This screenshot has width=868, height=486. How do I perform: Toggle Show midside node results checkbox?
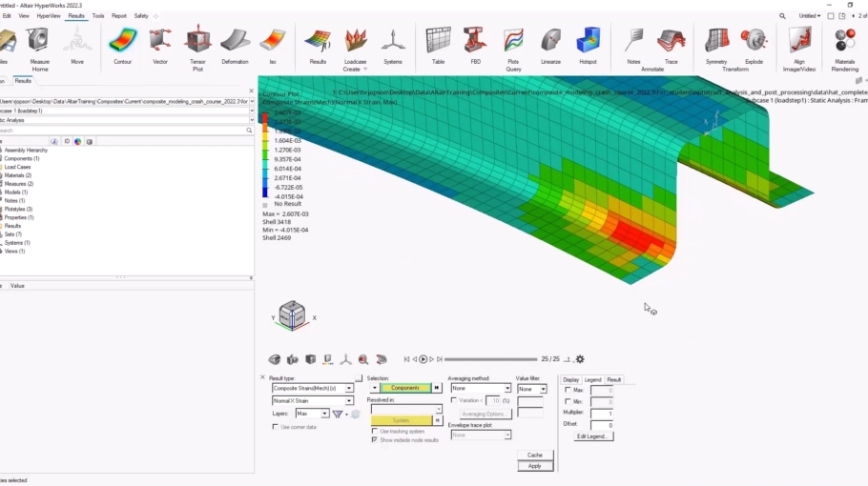pyautogui.click(x=375, y=440)
